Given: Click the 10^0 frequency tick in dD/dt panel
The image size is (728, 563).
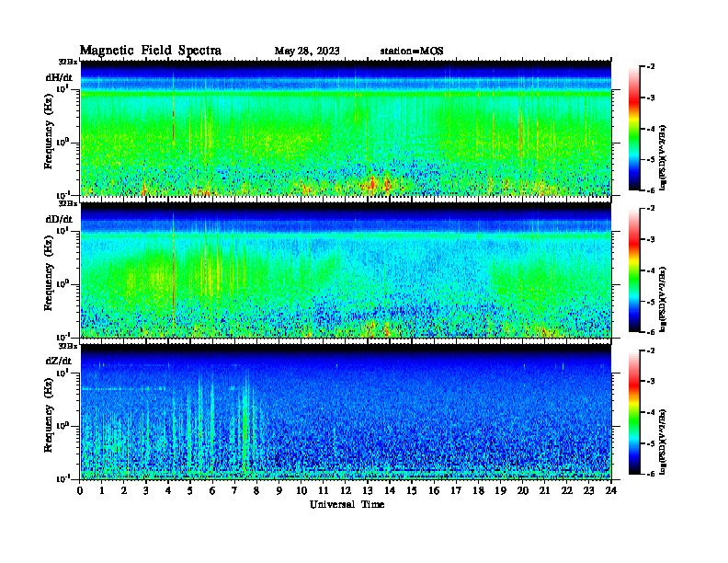Looking at the screenshot, I should [63, 283].
